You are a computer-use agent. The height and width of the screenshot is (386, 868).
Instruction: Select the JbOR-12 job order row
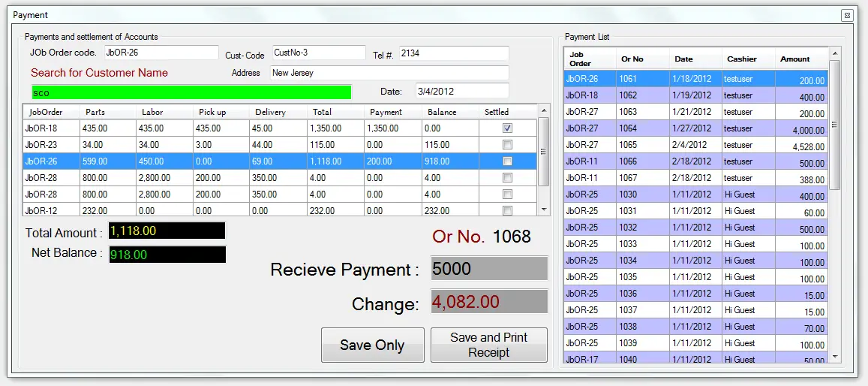pos(280,210)
